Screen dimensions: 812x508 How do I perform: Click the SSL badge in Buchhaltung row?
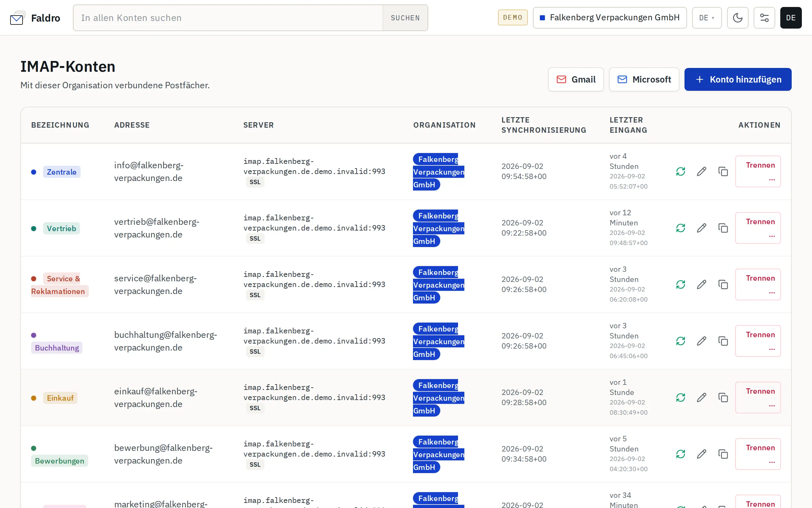(255, 351)
